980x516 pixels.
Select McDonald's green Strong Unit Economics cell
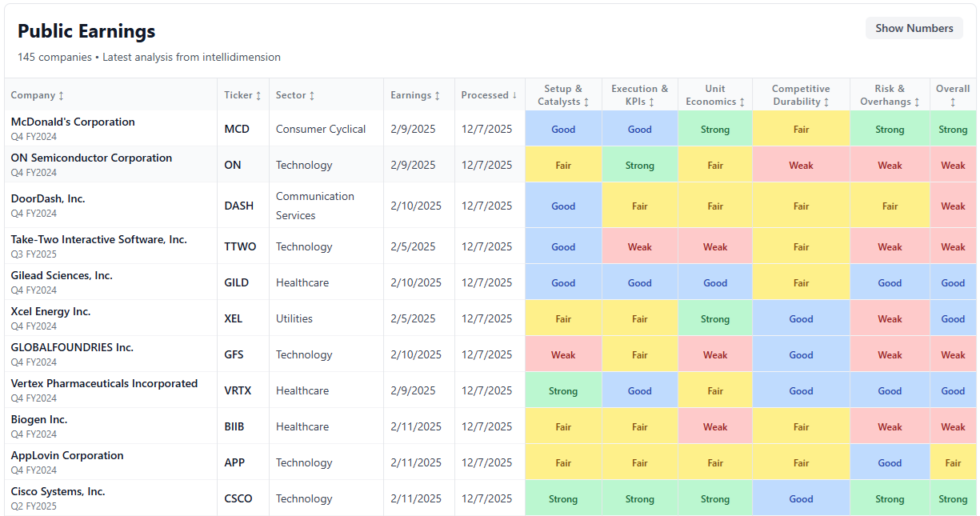pos(714,130)
